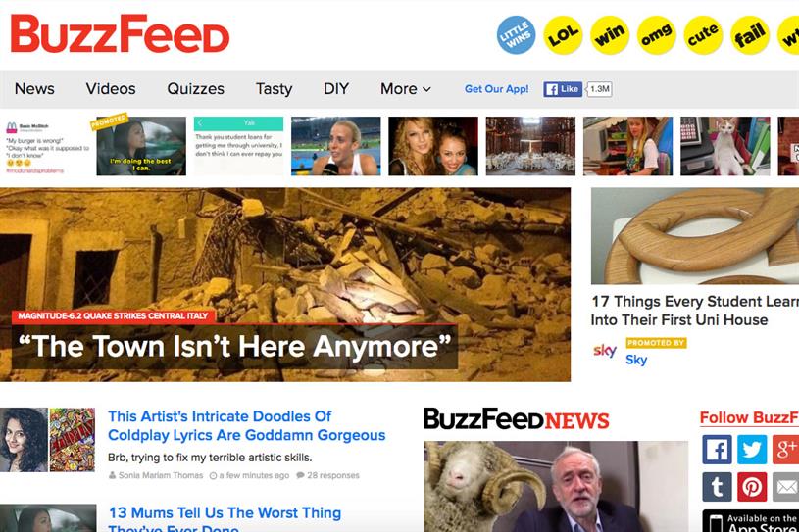The image size is (799, 532).
Task: Open the Italy quake headline story
Action: [x=234, y=347]
